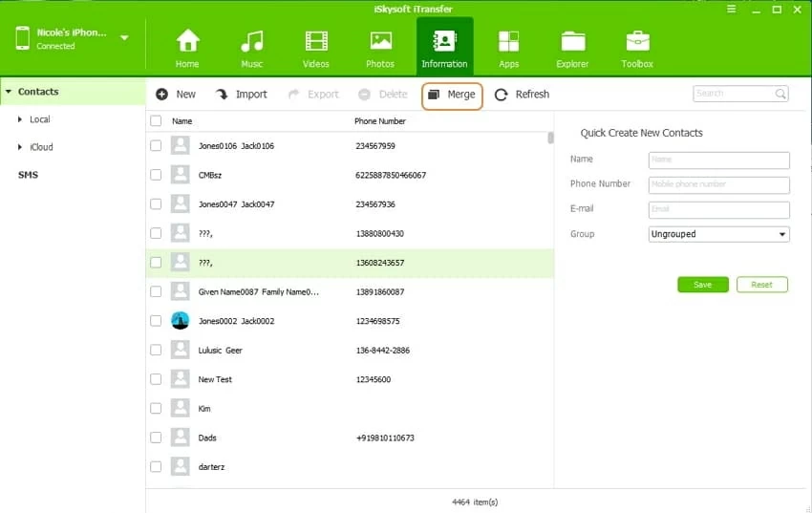Open the Toolbox icon
The image size is (812, 513).
pyautogui.click(x=637, y=42)
